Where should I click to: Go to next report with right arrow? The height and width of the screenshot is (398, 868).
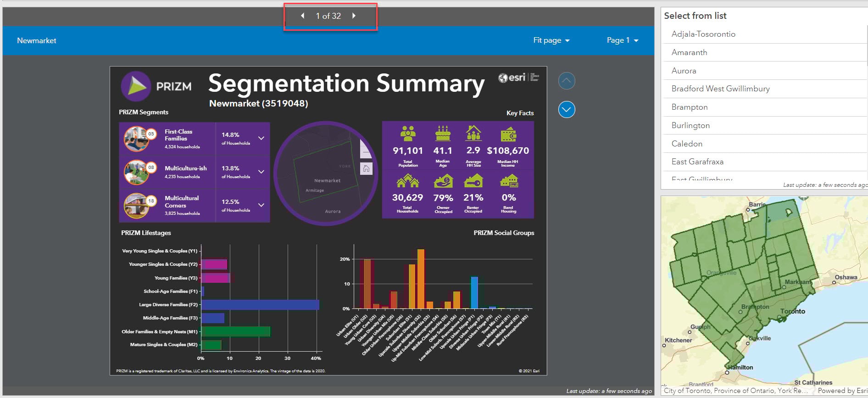(354, 16)
